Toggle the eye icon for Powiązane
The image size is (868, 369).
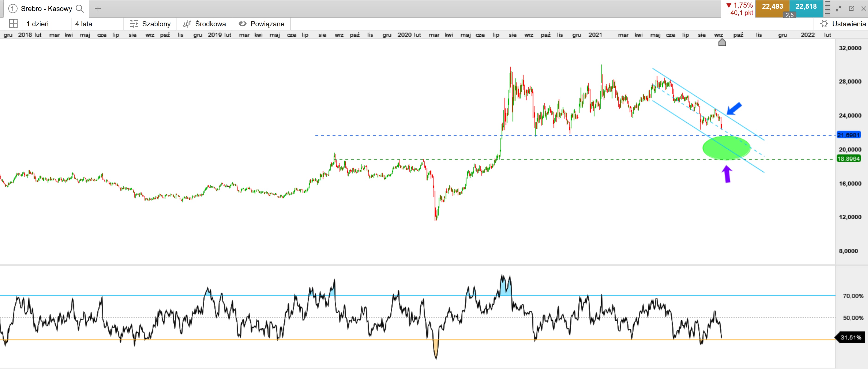point(242,24)
